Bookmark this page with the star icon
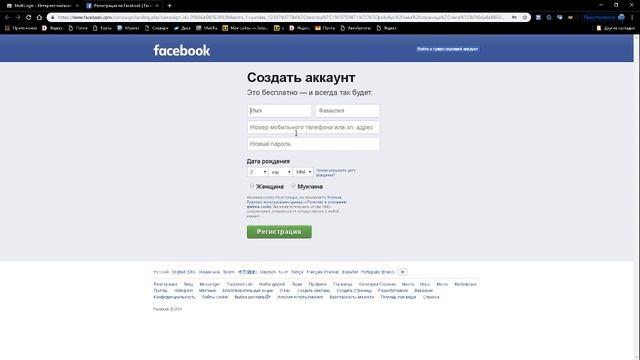This screenshot has width=640, height=360. point(525,18)
